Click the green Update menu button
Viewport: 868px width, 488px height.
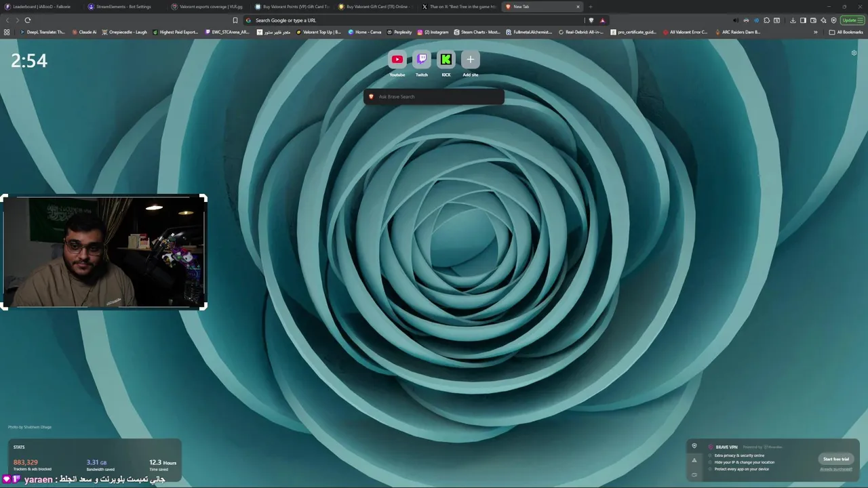point(852,20)
